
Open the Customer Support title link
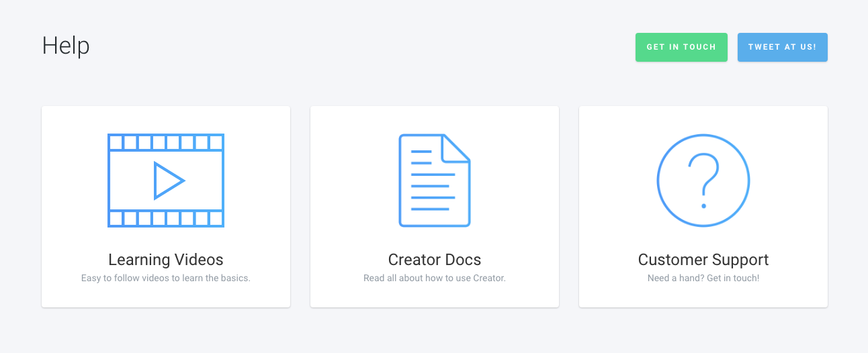(703, 260)
